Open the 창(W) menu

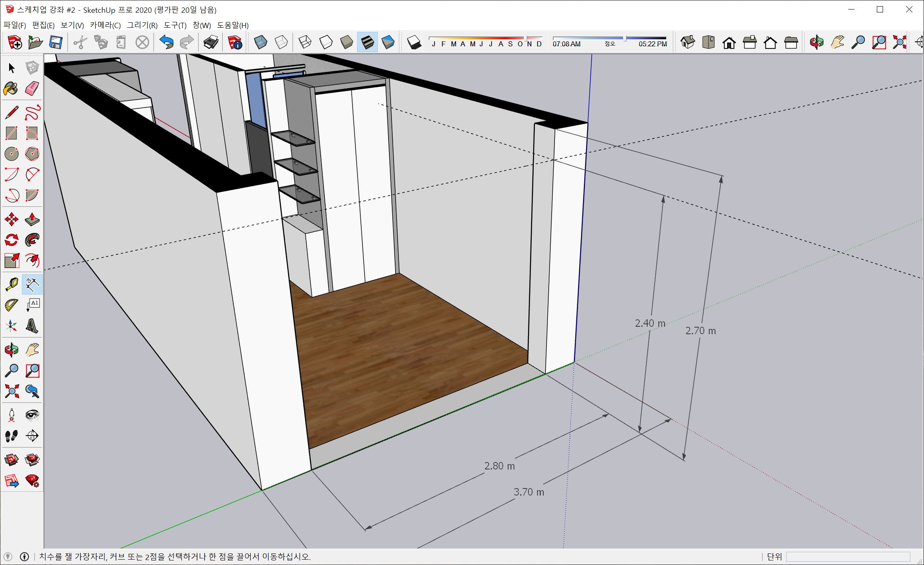pos(202,25)
